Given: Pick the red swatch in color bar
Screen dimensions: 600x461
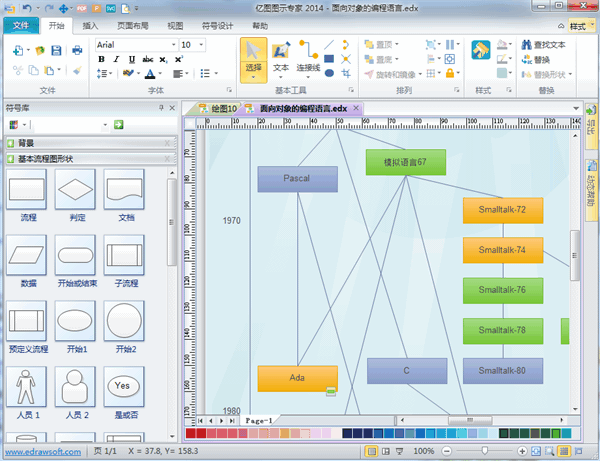Looking at the screenshot, I should [191, 435].
